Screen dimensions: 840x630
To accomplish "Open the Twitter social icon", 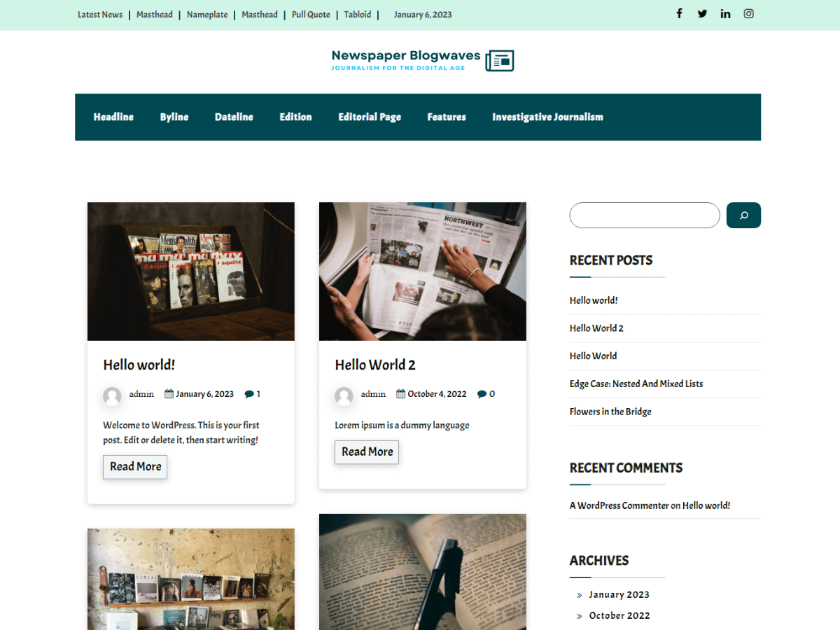I will point(702,13).
